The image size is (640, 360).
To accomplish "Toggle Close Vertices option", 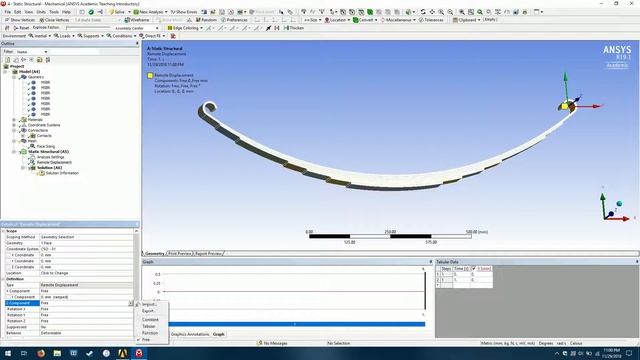I will [54, 20].
